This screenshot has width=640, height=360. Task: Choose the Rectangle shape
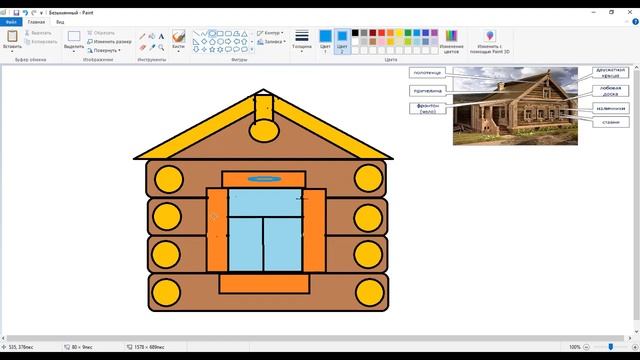220,33
